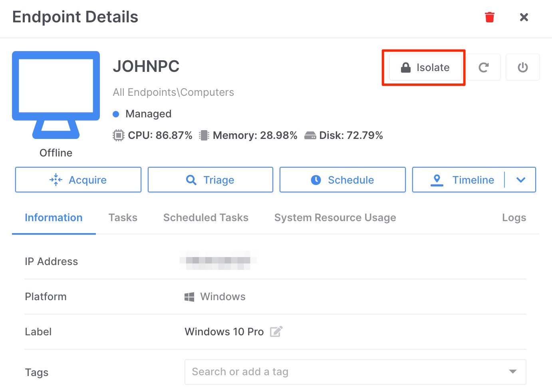Screen dimensions: 552x392
Task: Click the red trash delete icon
Action: [x=489, y=17]
